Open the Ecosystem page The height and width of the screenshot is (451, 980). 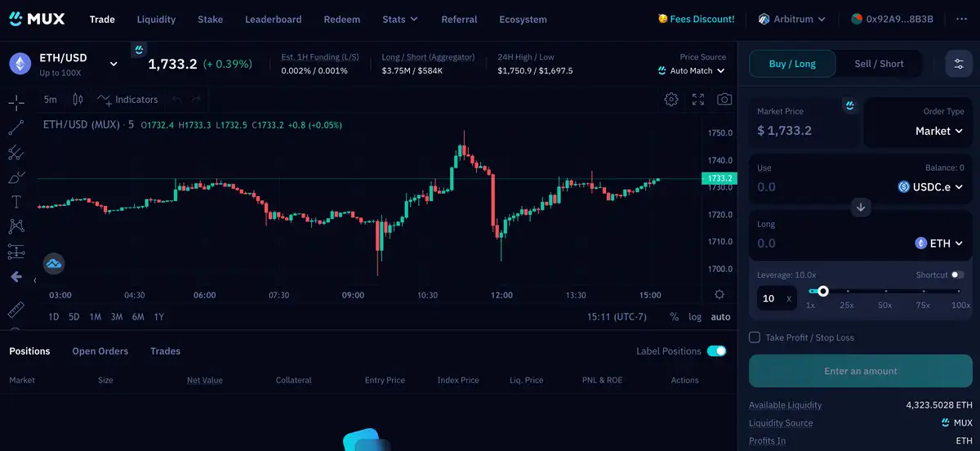click(x=523, y=19)
